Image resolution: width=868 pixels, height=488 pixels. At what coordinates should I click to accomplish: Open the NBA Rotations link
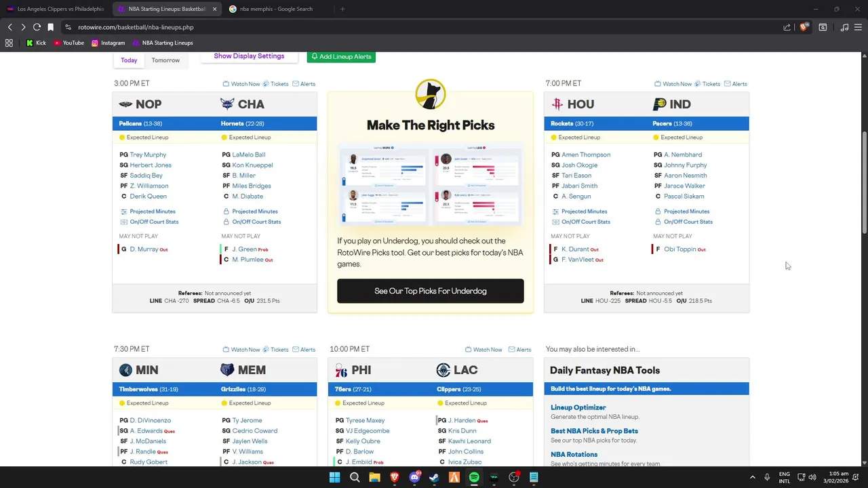click(574, 455)
